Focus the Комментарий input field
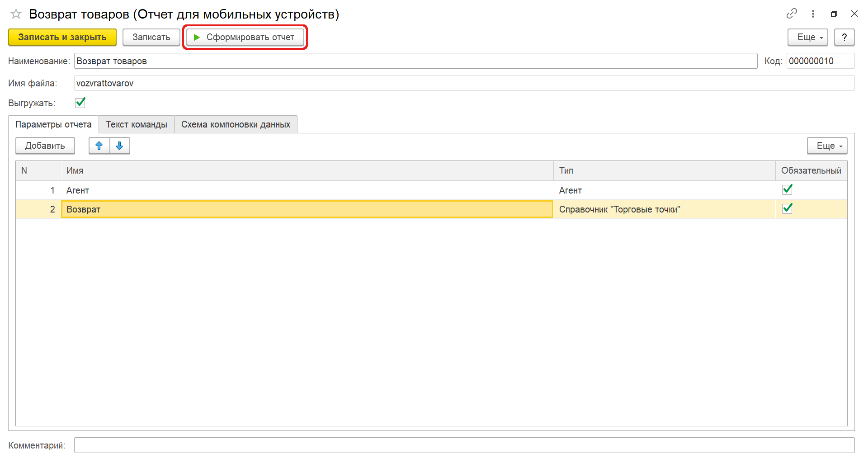868x458 pixels. tap(464, 445)
